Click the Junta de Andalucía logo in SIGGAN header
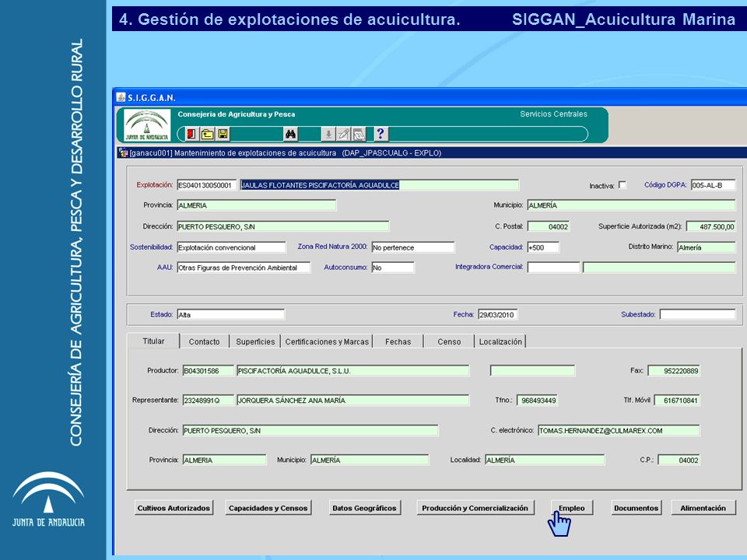 click(147, 125)
